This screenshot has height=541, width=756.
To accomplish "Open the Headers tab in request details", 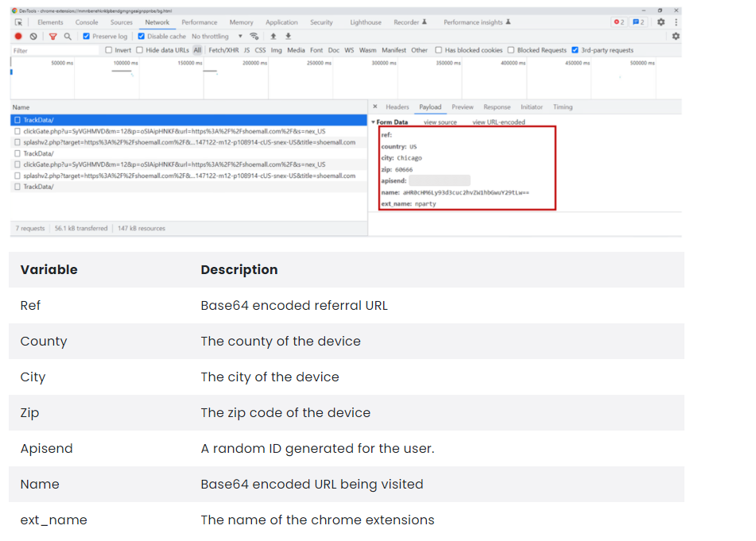I will pos(397,107).
